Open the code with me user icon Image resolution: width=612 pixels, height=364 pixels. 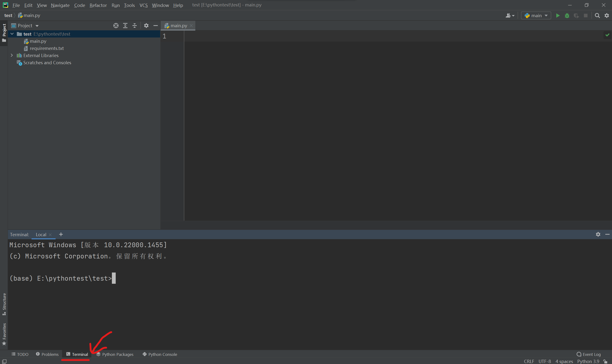pos(510,16)
